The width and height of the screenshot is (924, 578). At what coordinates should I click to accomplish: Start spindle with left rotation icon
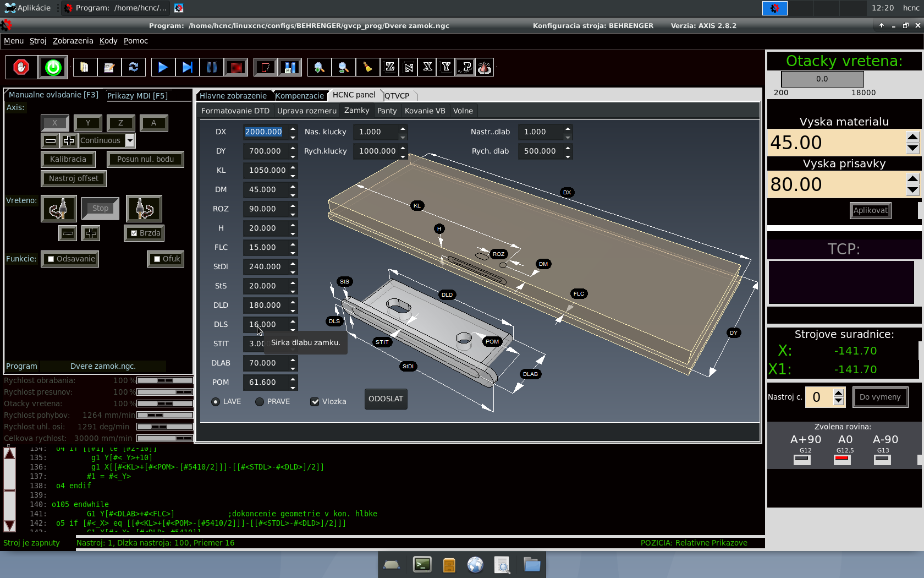click(58, 209)
